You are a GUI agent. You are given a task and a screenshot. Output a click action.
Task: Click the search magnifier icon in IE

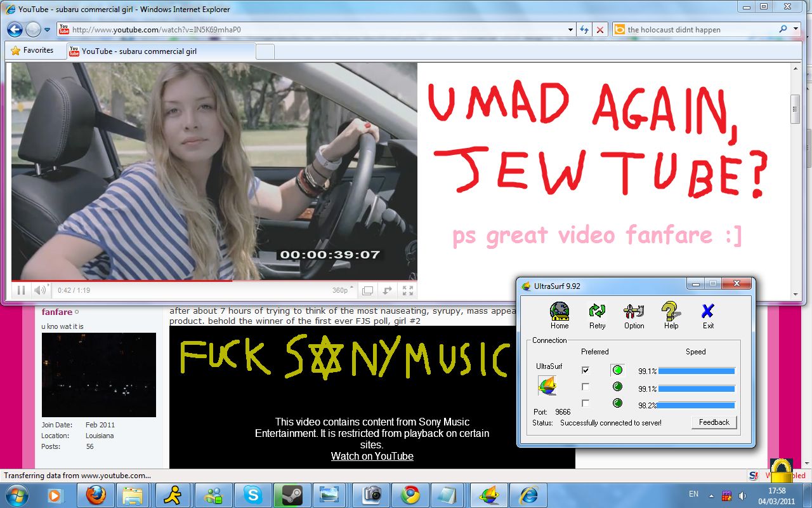783,29
